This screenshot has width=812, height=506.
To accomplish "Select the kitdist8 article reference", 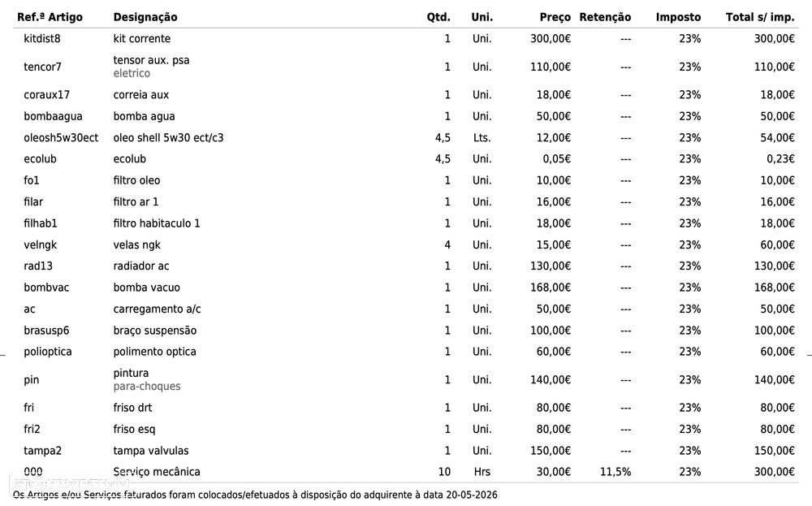I will tap(42, 39).
